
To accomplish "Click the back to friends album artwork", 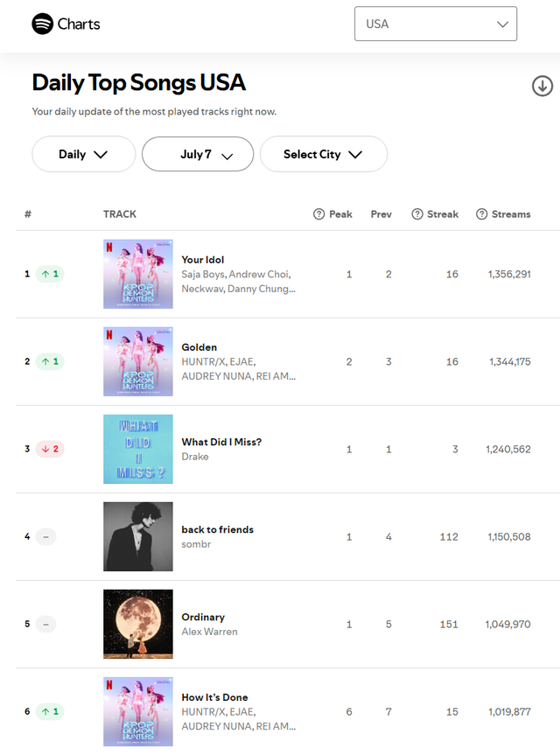I will pos(138,536).
